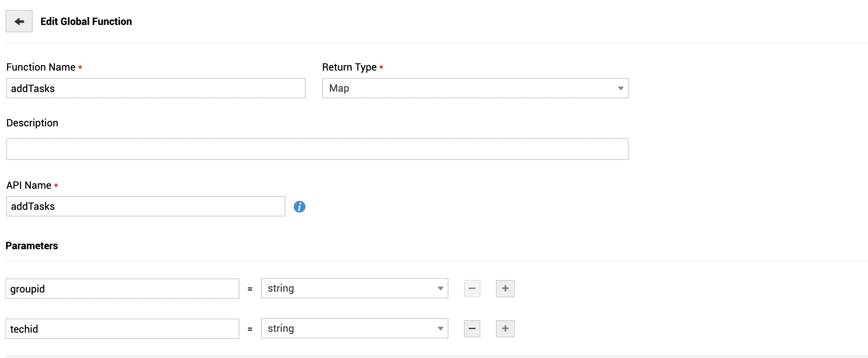This screenshot has width=868, height=358.
Task: Click the techid type dropdown arrow
Action: click(440, 329)
